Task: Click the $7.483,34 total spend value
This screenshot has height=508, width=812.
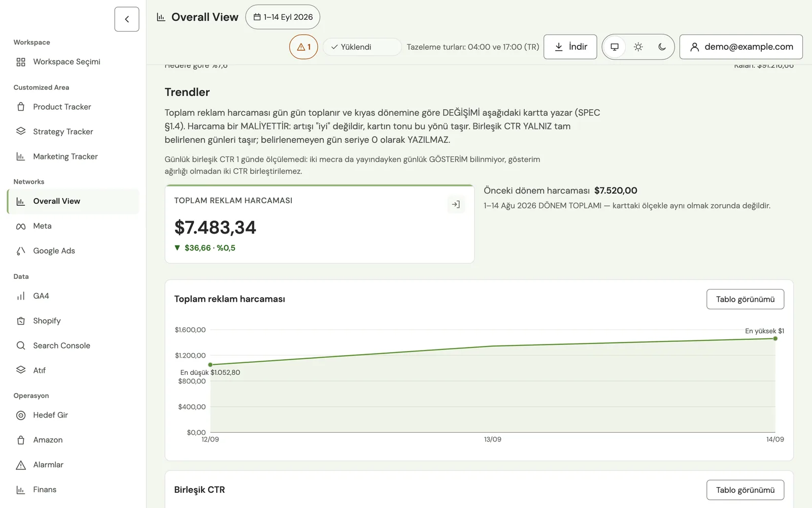Action: point(215,228)
